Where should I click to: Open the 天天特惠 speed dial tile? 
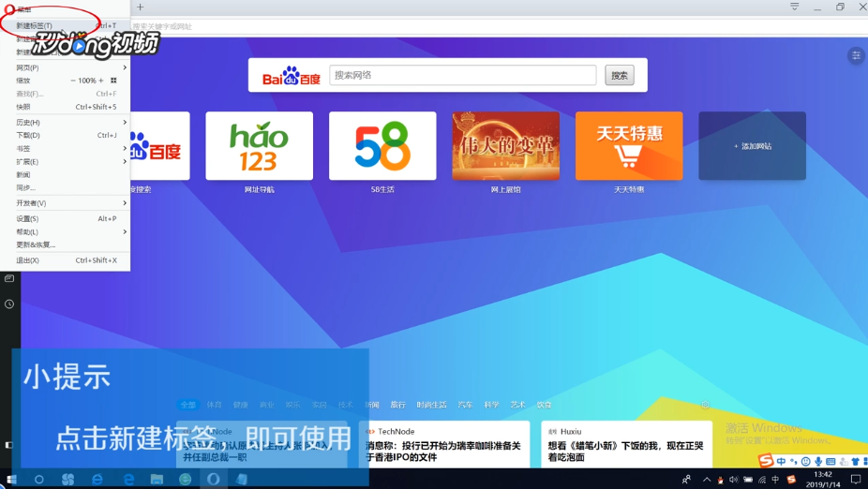click(x=629, y=146)
